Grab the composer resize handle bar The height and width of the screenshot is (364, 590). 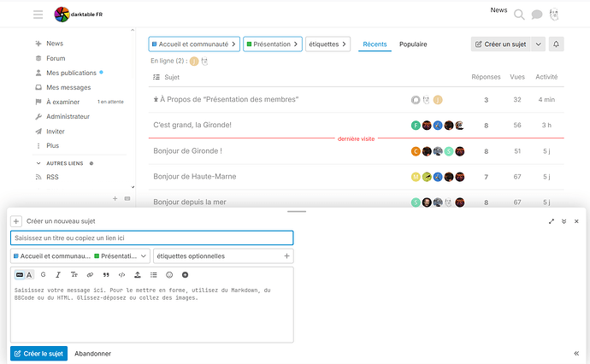(297, 211)
